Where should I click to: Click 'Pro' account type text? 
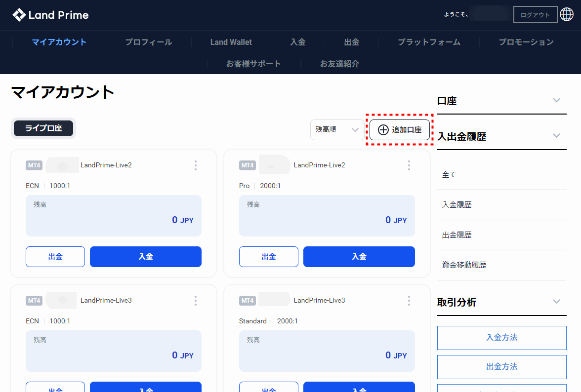(x=244, y=186)
